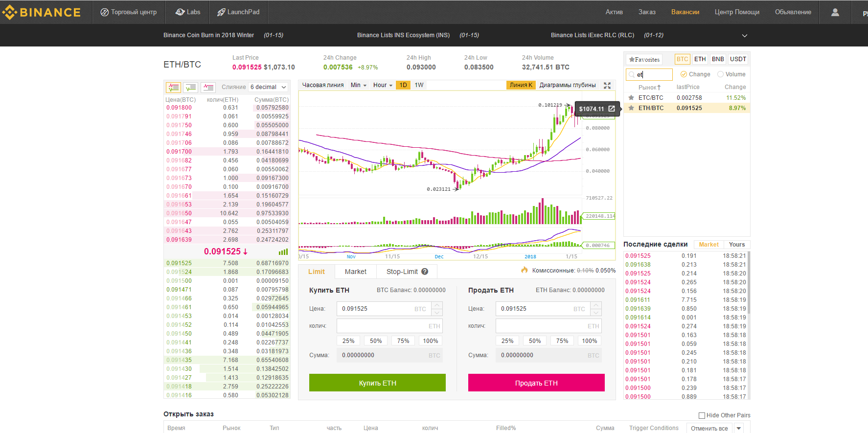868x433 pixels.
Task: Open external link icon beside $1074.11
Action: [x=612, y=109]
